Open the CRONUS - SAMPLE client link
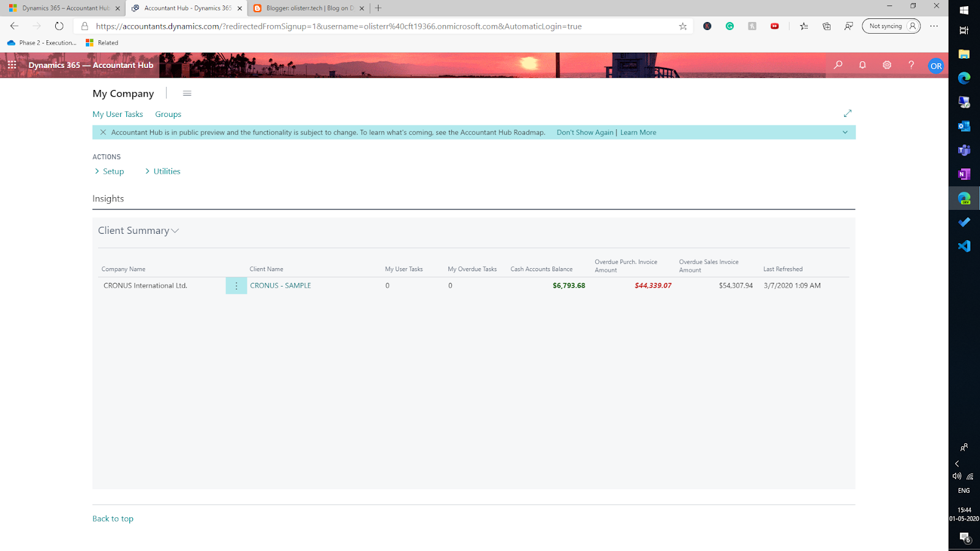980x551 pixels. pyautogui.click(x=281, y=286)
